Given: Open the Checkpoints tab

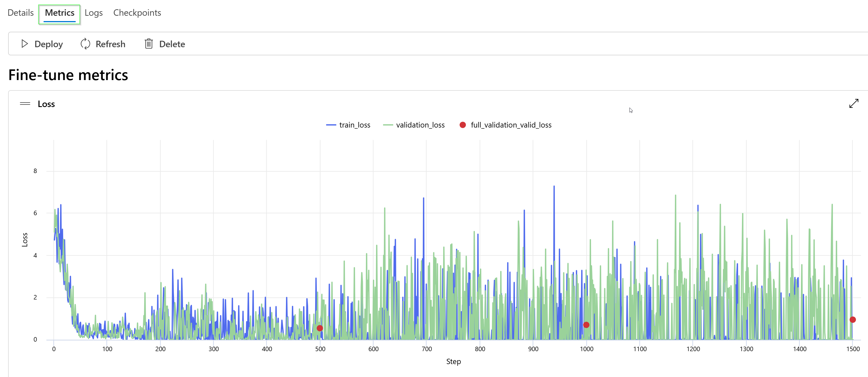Looking at the screenshot, I should coord(137,13).
